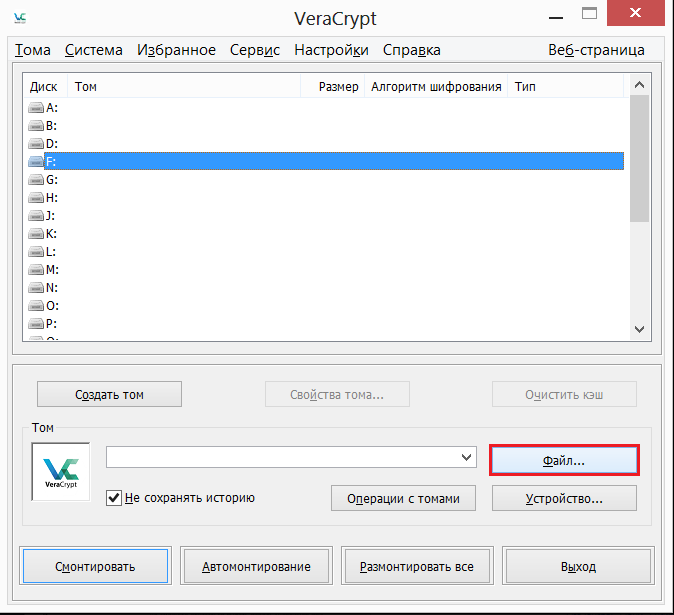Viewport: 674px width, 615px height.
Task: Select the drive icon for A:
Action: coord(36,107)
